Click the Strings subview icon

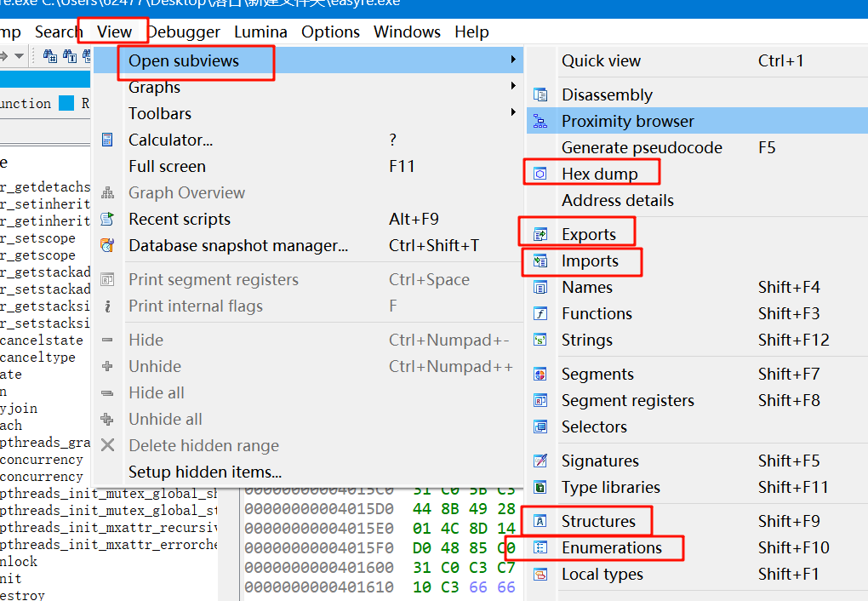[540, 341]
